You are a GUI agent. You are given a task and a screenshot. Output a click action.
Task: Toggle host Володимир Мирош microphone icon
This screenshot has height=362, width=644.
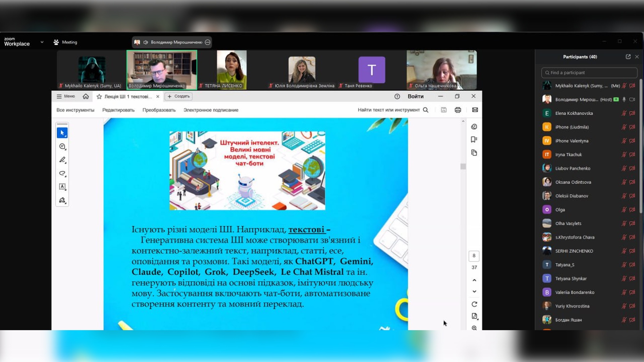click(x=624, y=100)
